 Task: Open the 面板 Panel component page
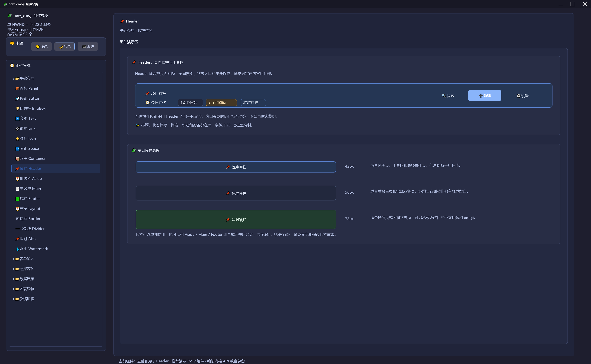click(56, 88)
